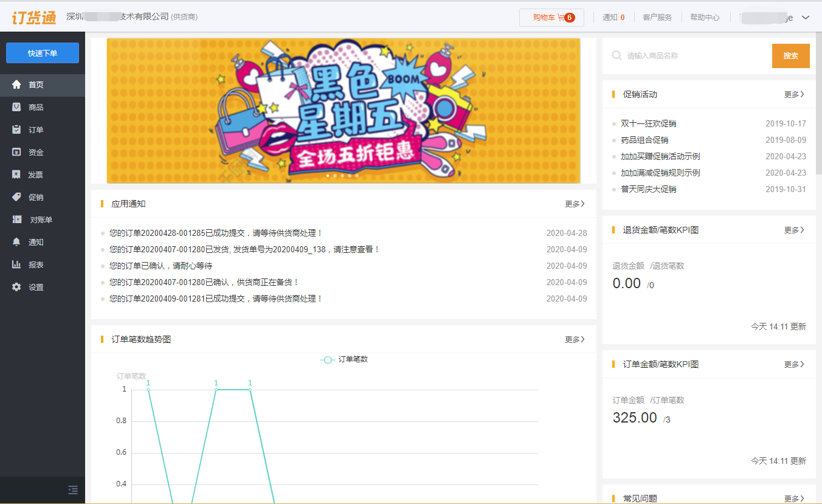Click the 订货通 logo

[34, 17]
